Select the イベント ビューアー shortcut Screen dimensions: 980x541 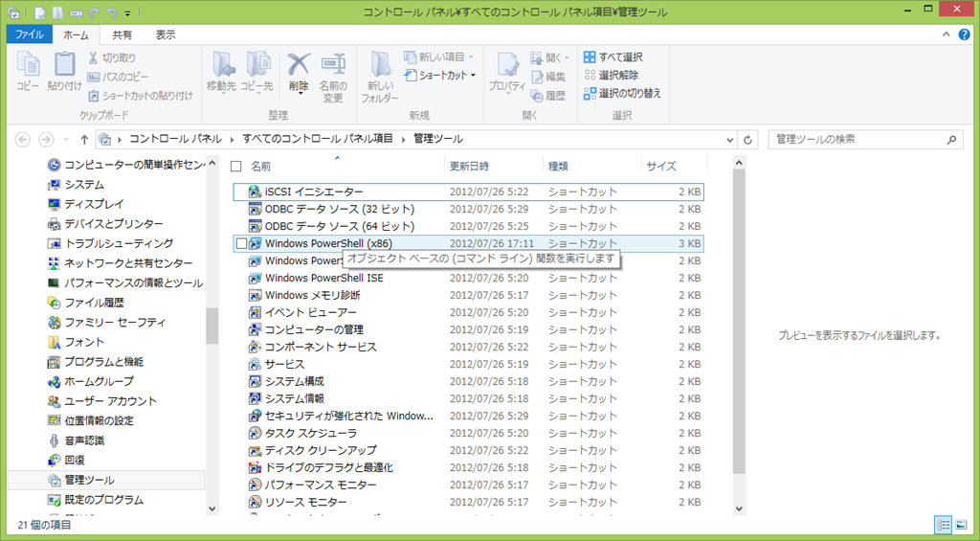coord(468,312)
